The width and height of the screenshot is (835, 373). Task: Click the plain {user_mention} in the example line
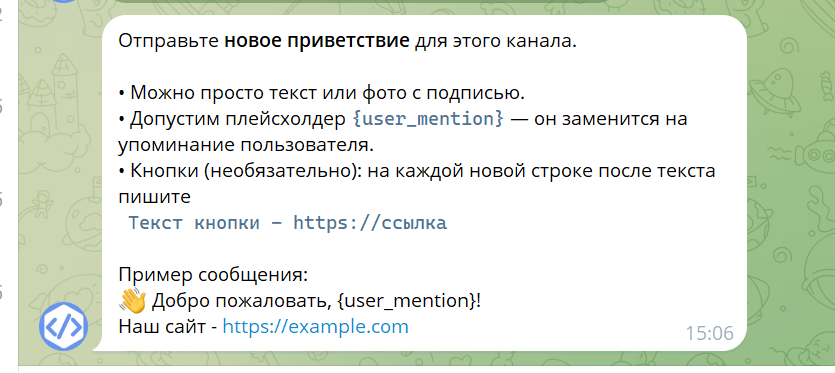point(408,302)
